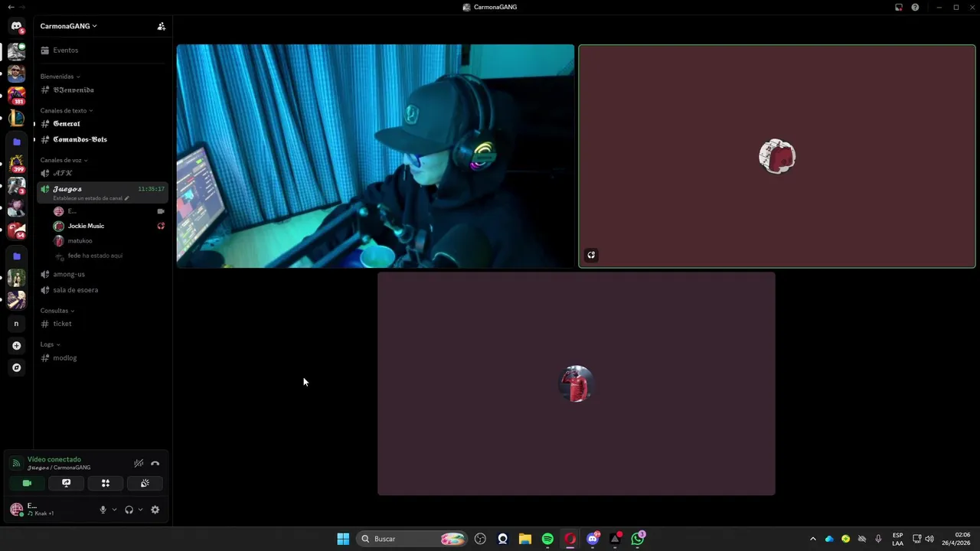Image resolution: width=980 pixels, height=551 pixels.
Task: Open the Discover servers compass icon
Action: tap(16, 368)
